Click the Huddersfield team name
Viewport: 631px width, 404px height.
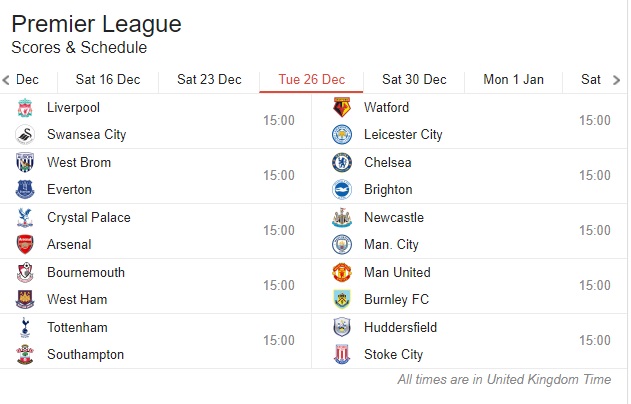pos(400,328)
